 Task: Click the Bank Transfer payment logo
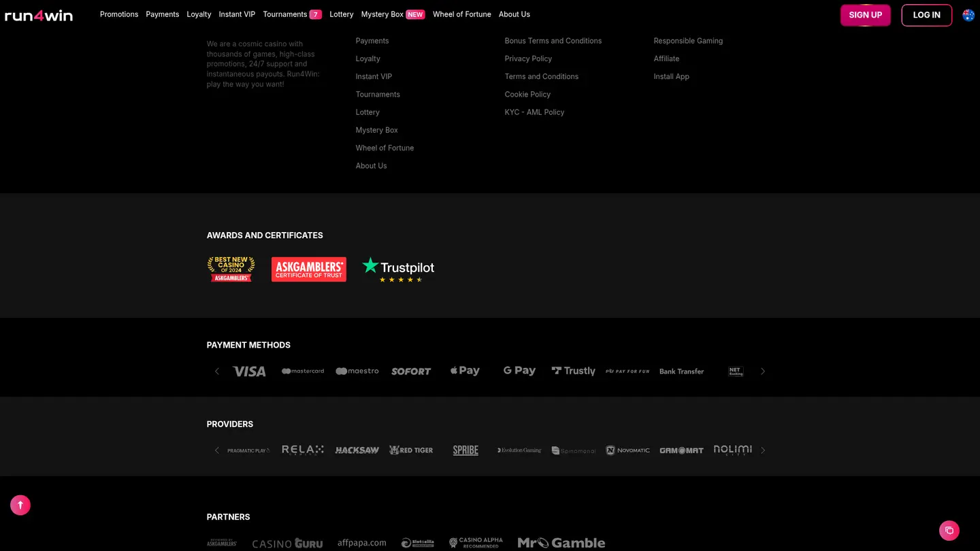[x=681, y=371]
